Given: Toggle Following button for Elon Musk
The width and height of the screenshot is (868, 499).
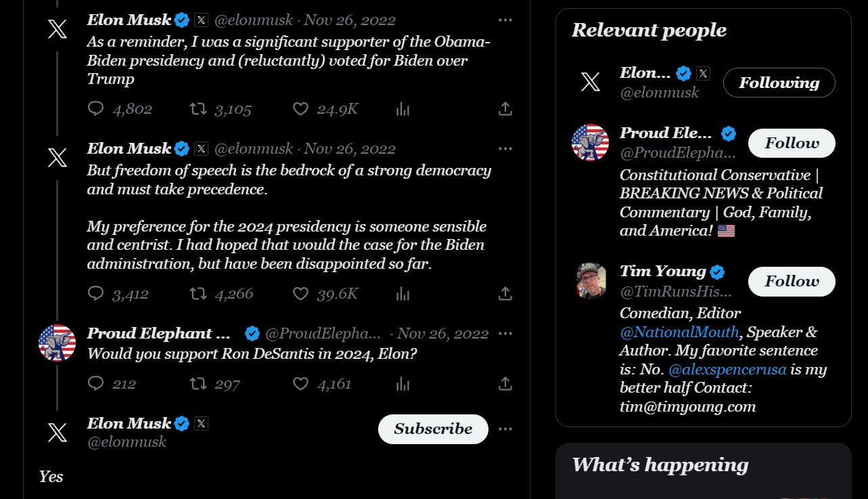Looking at the screenshot, I should (x=779, y=83).
